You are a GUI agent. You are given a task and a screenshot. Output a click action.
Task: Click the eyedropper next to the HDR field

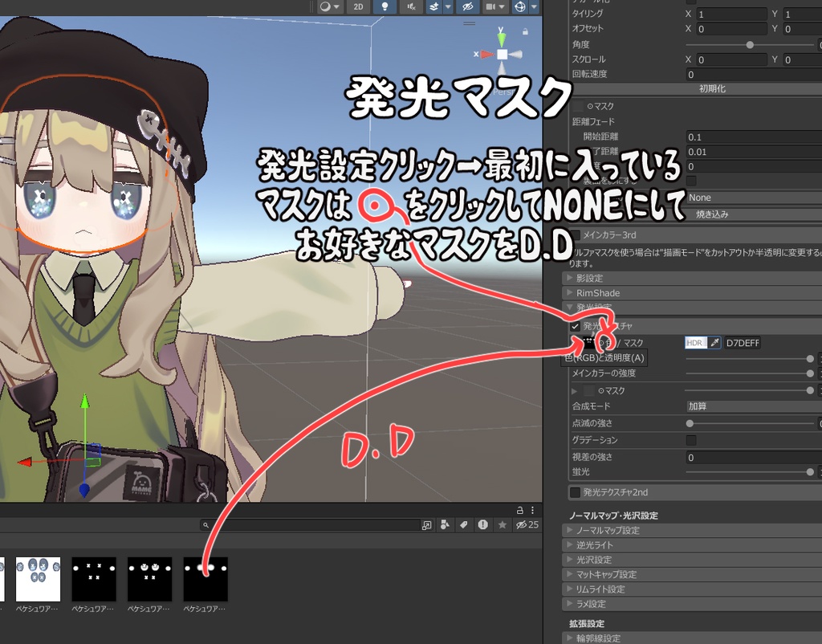coord(715,342)
